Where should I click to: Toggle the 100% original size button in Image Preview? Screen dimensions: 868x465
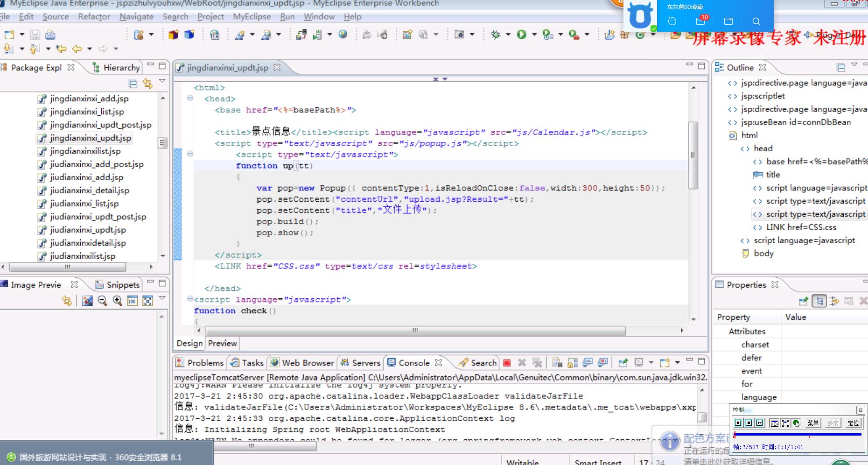tap(133, 301)
